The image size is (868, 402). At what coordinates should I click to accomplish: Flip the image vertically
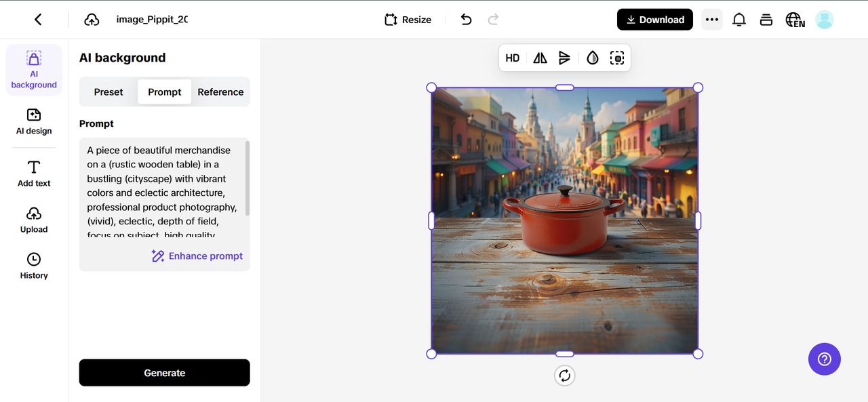(564, 58)
